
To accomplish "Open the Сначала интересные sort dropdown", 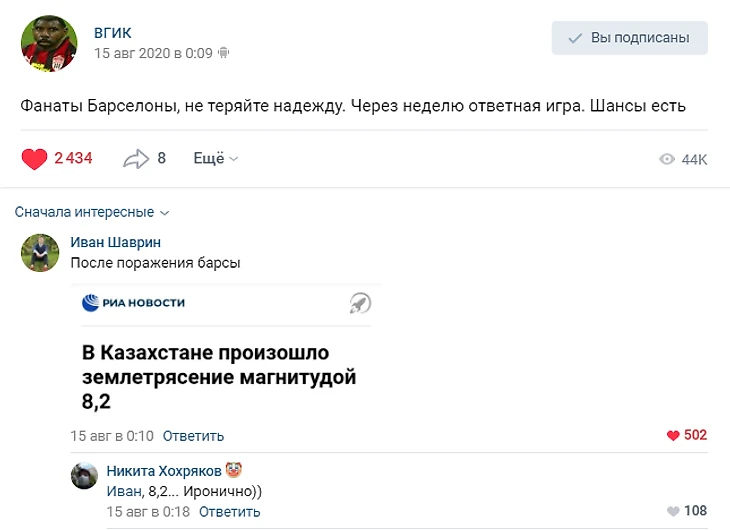I will pos(92,212).
